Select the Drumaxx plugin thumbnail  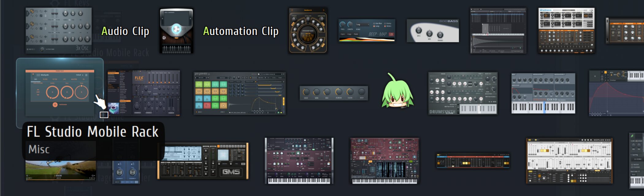pos(566,31)
